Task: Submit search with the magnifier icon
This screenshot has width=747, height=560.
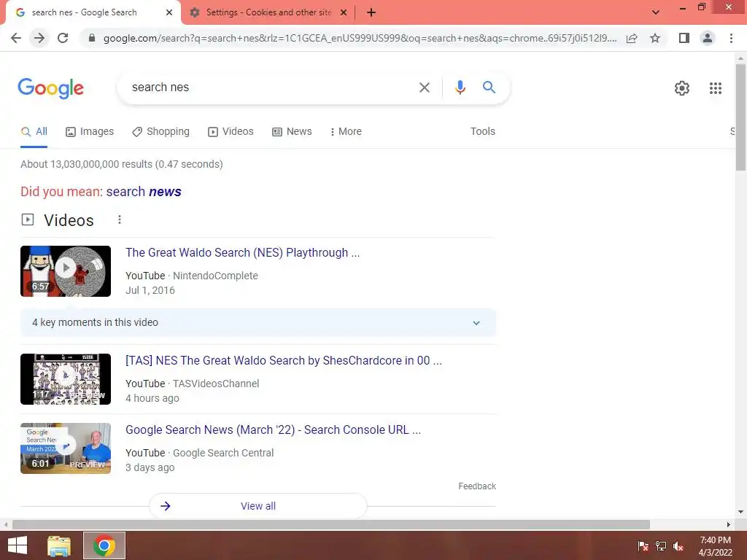Action: (489, 87)
